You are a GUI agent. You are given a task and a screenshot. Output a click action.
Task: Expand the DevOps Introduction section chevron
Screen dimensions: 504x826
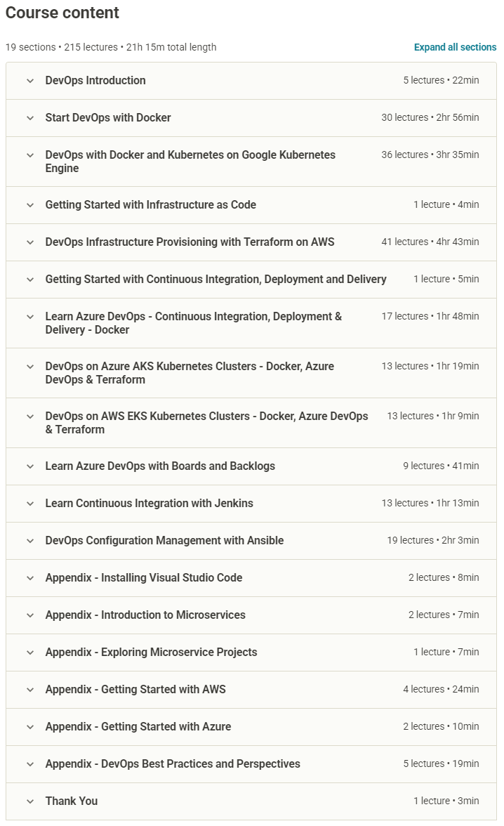click(x=30, y=81)
